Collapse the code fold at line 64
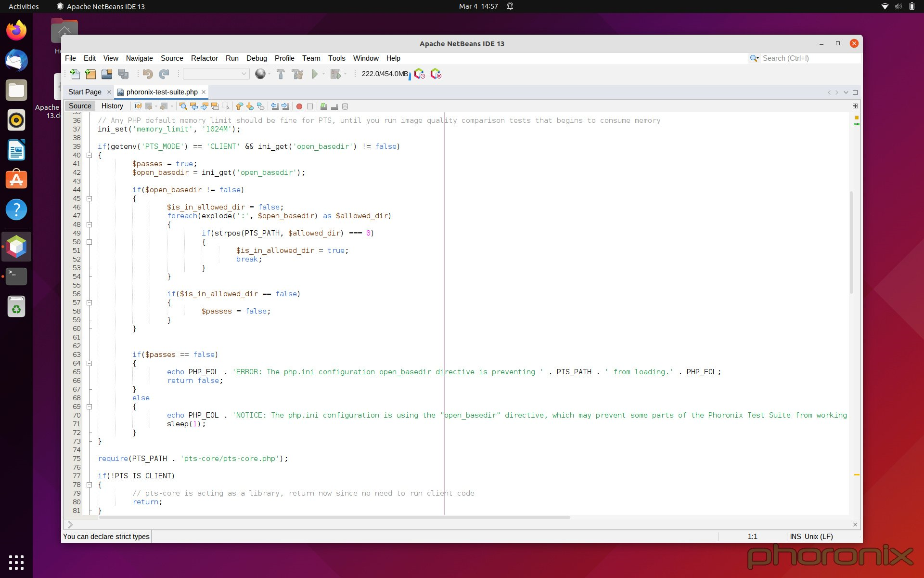 pos(89,363)
